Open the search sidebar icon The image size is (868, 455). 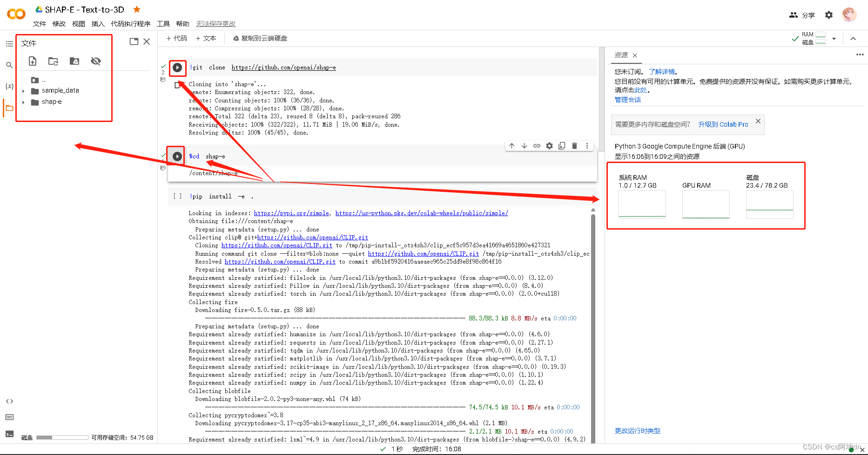pos(9,65)
